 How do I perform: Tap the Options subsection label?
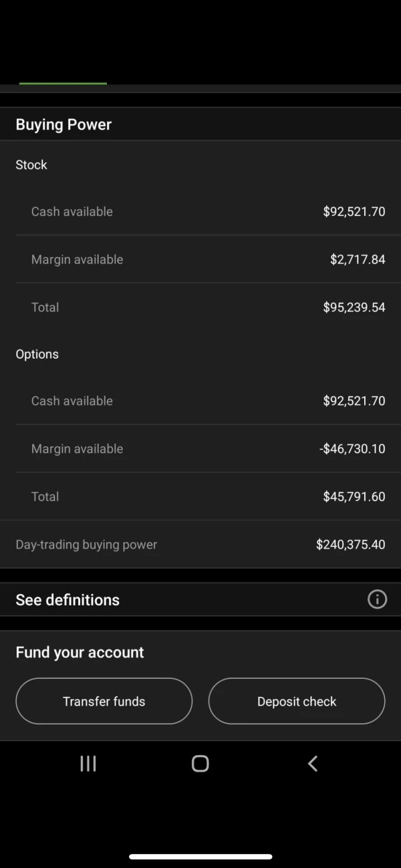pos(37,354)
